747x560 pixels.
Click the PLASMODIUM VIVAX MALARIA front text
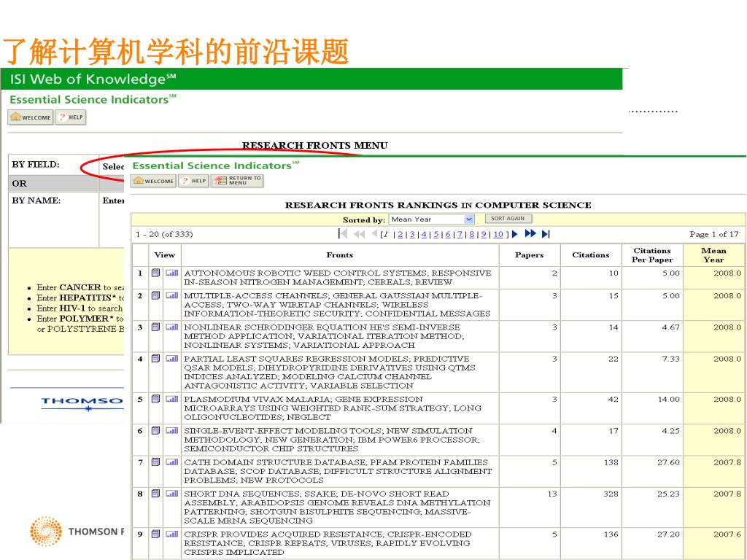tap(333, 408)
